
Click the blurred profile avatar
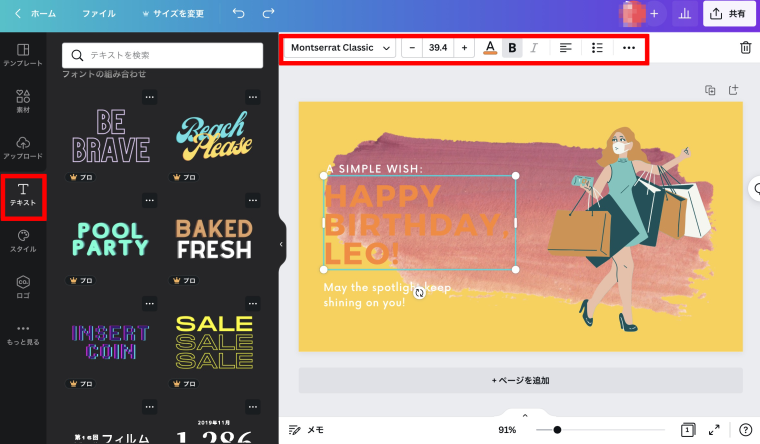point(632,14)
